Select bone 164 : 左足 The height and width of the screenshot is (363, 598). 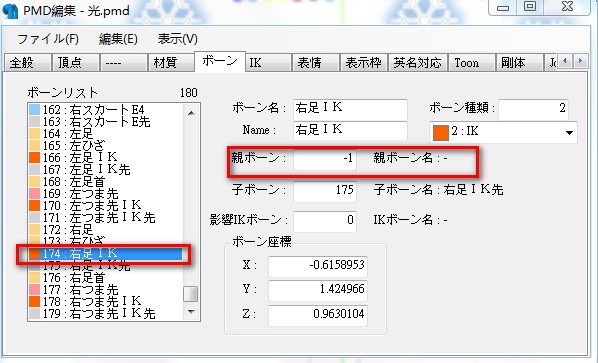105,134
